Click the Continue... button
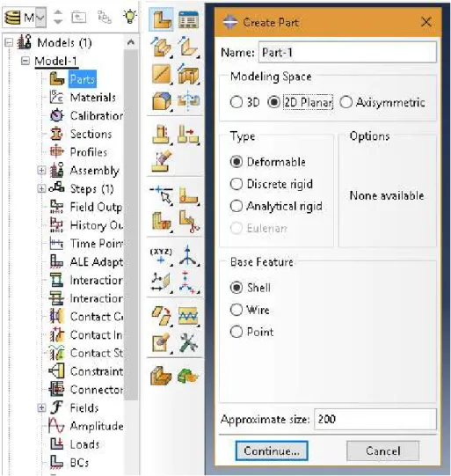This screenshot has width=451, height=476. click(x=272, y=450)
